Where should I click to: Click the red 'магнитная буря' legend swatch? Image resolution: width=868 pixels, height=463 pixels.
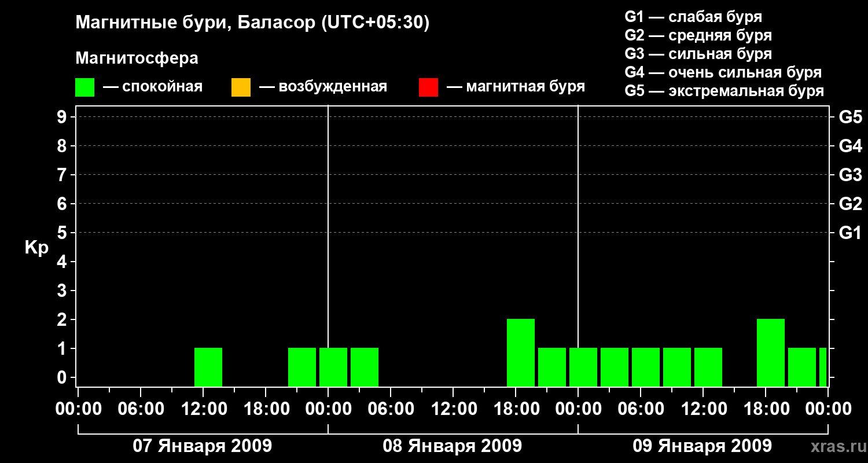[428, 87]
